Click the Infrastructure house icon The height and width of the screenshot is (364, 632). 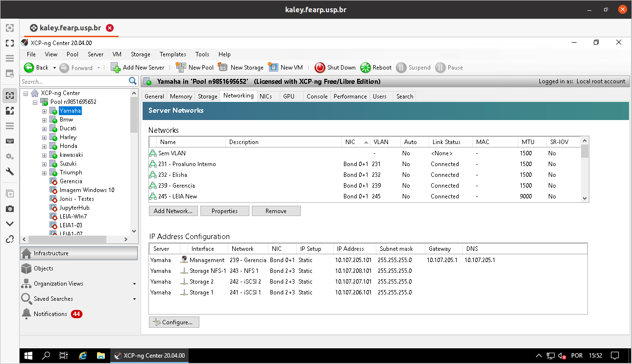(x=26, y=253)
